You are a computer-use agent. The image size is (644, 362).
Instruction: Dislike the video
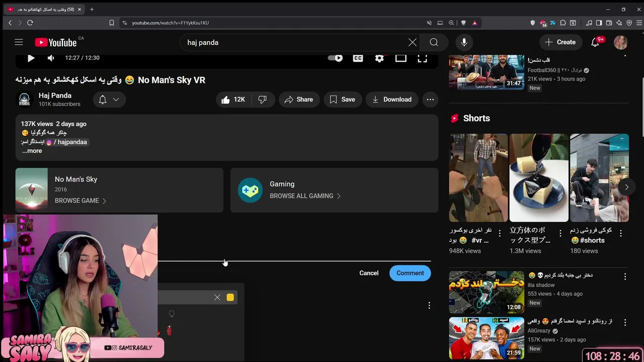pos(262,100)
